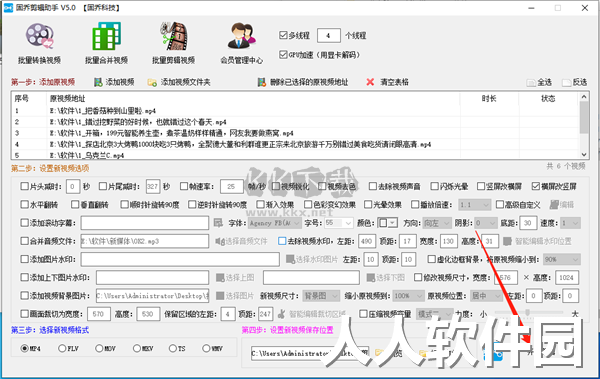Click 选择音频文件
This screenshot has height=379, width=600.
(x=241, y=241)
